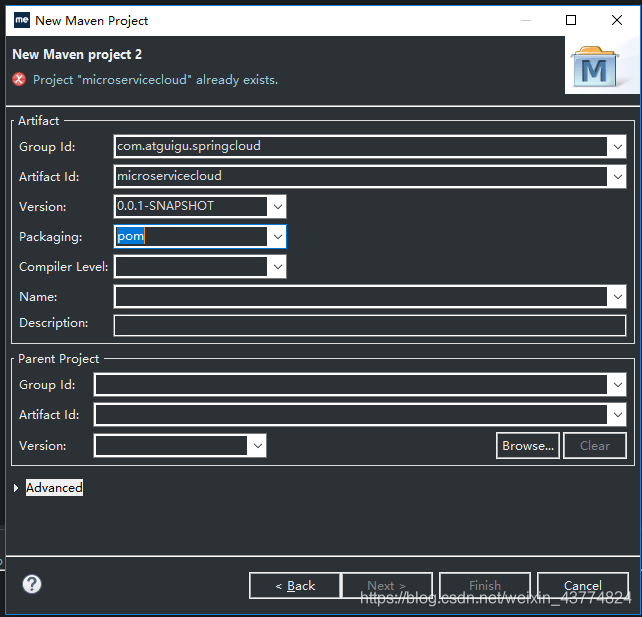The width and height of the screenshot is (642, 617).
Task: Click the 'Project "microservicecloud" already exists.' message
Action: (x=155, y=79)
